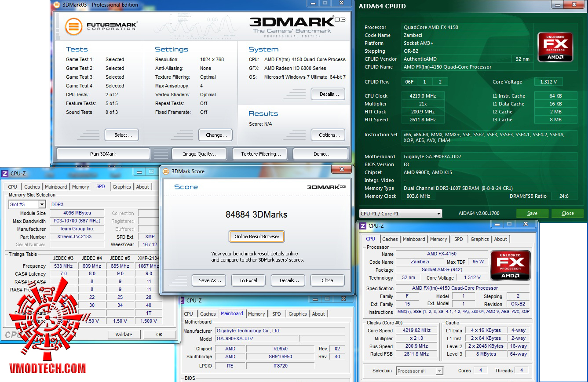Open Image Quality... in 3DMark03

coord(200,154)
